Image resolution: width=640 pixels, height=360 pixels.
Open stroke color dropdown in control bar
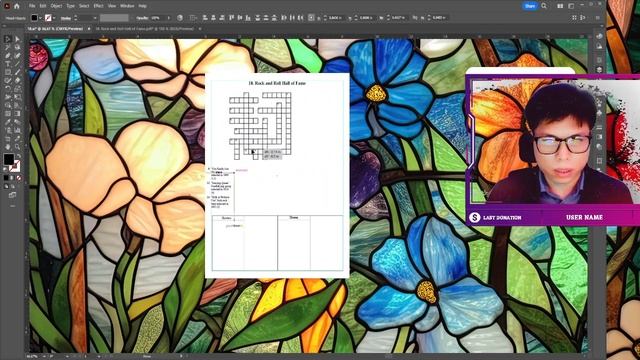coord(54,18)
